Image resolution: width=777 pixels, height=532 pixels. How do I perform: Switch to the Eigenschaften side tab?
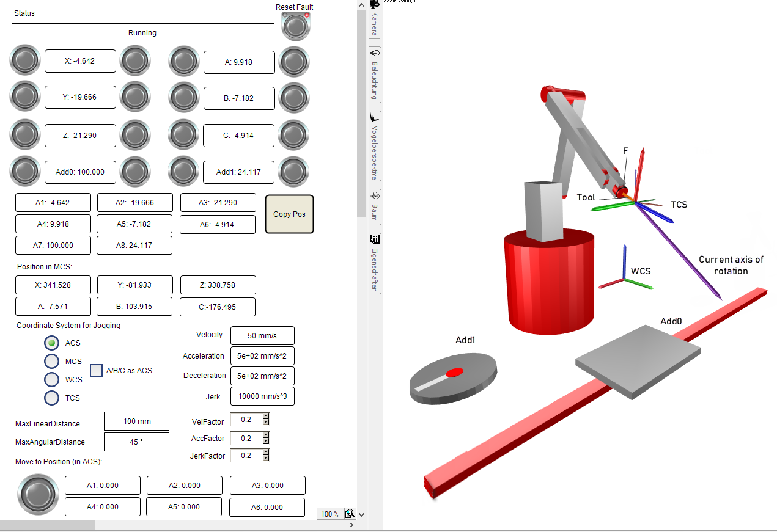375,261
